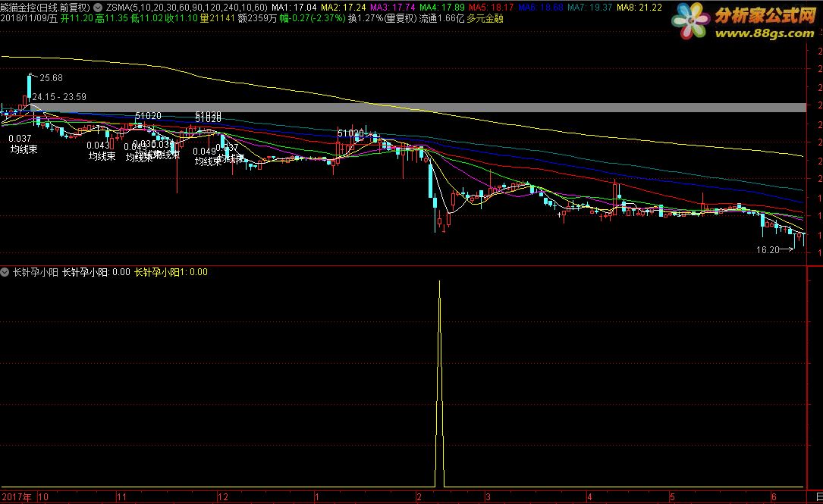Select month 2 on time axis
Image resolution: width=823 pixels, height=504 pixels.
tap(419, 496)
